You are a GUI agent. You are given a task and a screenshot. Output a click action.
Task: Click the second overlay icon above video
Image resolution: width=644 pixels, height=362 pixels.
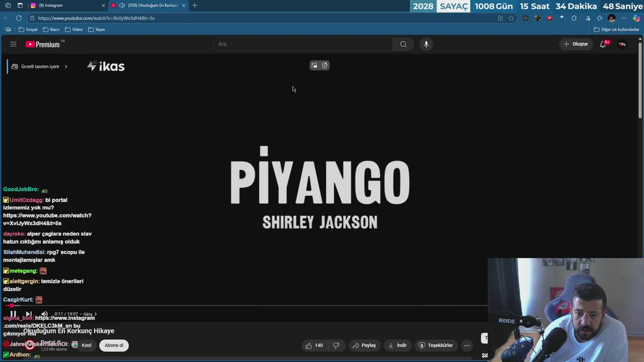coord(325,65)
